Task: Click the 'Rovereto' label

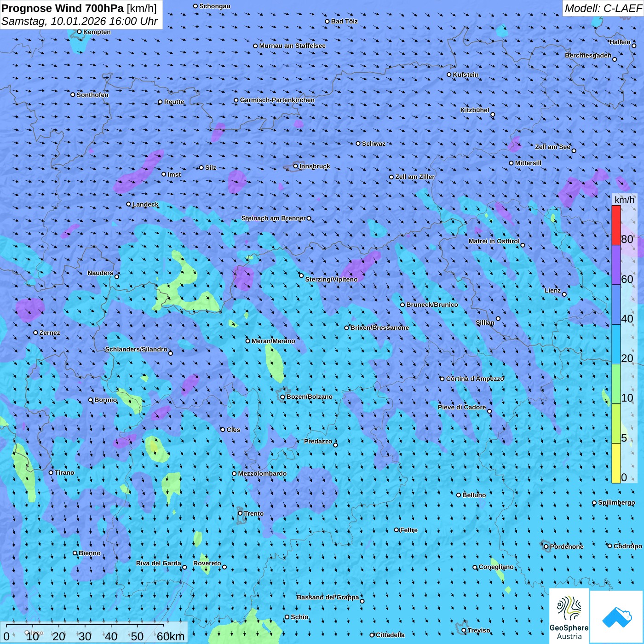Action: point(207,563)
